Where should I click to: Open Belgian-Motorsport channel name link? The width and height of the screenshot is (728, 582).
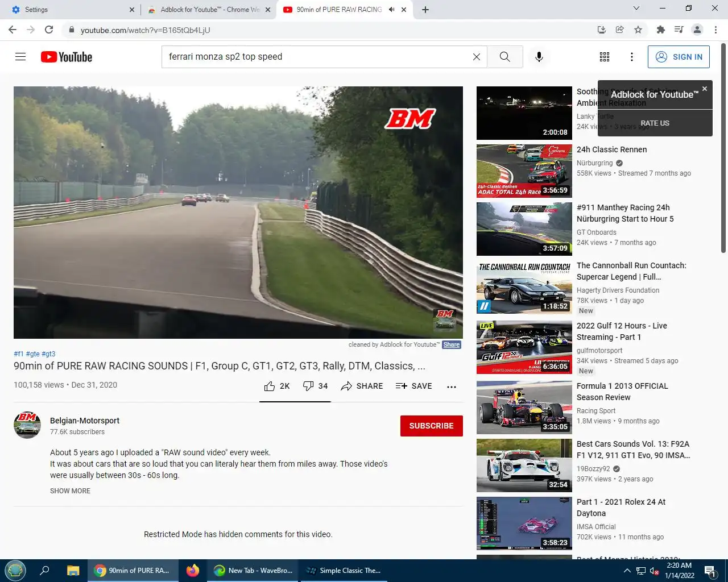85,421
